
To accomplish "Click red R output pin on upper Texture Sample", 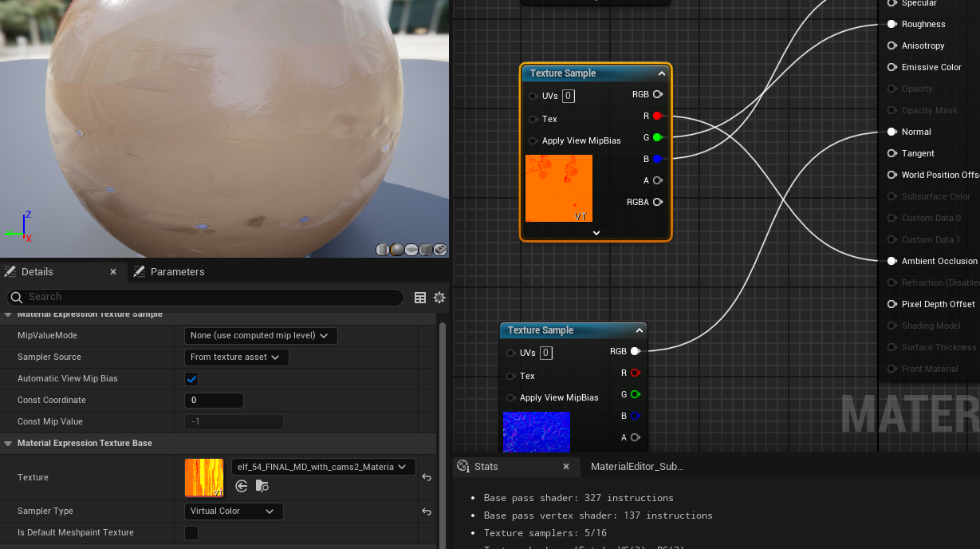I will click(x=657, y=116).
